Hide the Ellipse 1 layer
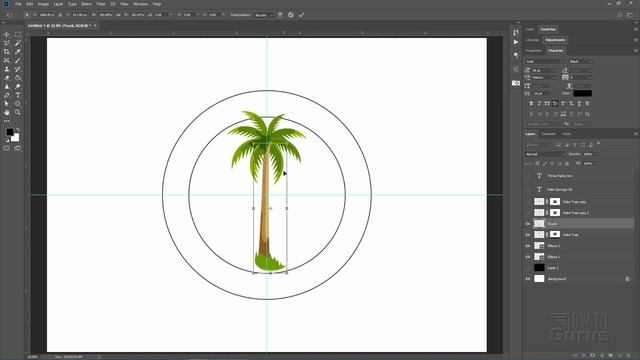640x360 pixels. (x=527, y=257)
